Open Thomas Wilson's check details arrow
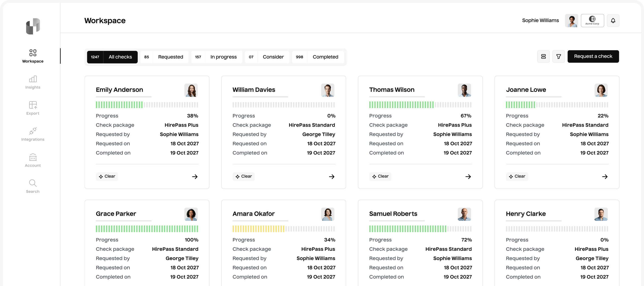This screenshot has width=644, height=286. click(x=468, y=177)
